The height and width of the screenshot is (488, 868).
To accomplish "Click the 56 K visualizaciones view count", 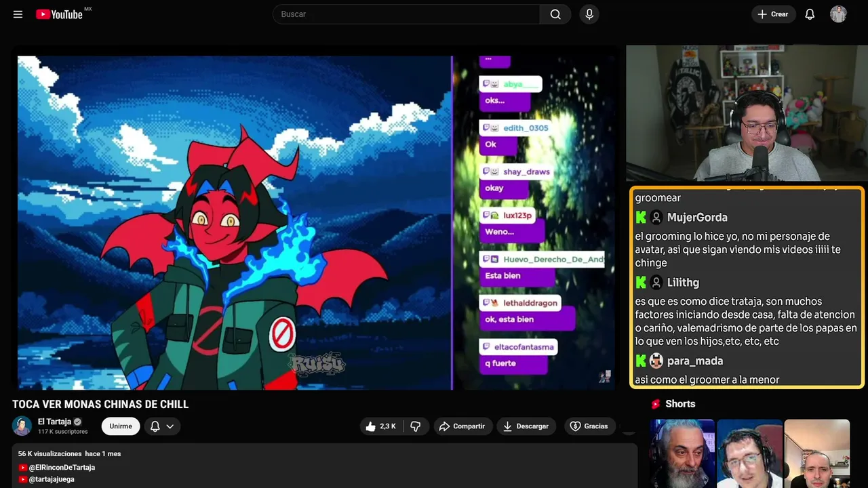I will click(x=50, y=453).
